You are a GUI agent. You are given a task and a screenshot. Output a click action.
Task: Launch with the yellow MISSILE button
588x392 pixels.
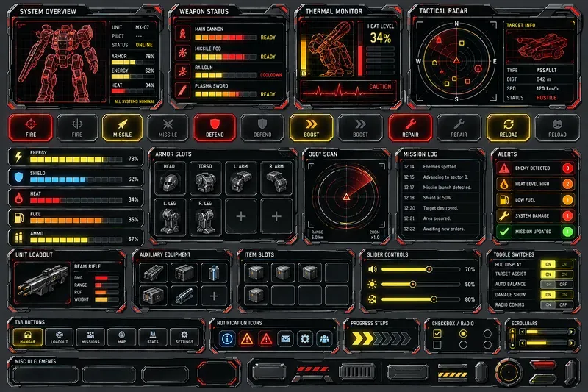click(x=122, y=127)
